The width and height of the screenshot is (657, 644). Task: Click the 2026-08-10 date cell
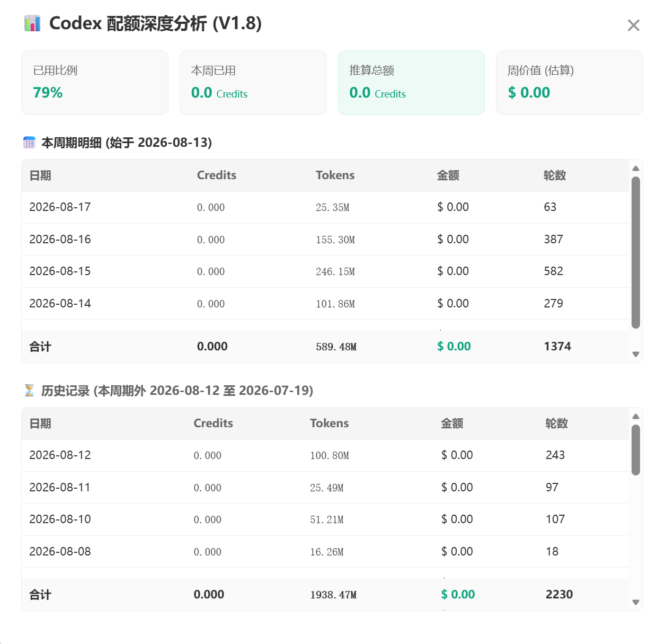pyautogui.click(x=60, y=519)
